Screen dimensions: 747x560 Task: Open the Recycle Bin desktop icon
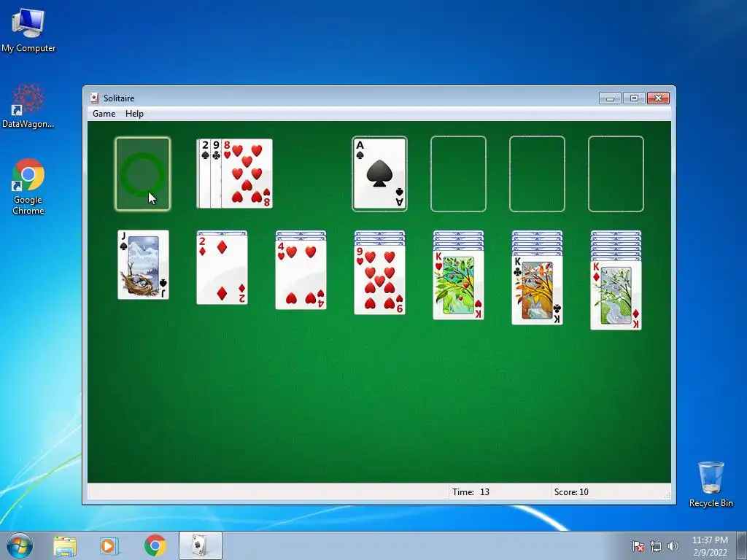point(711,484)
